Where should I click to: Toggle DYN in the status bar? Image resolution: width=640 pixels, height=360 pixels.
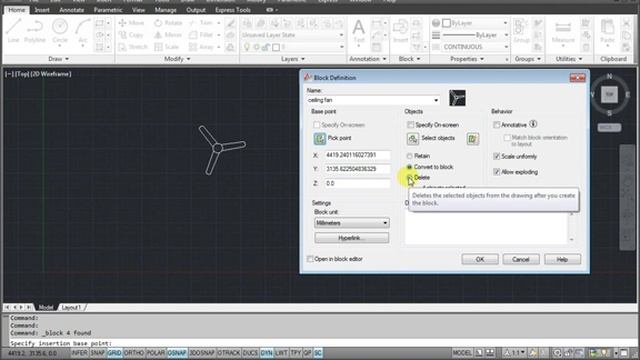click(x=267, y=353)
